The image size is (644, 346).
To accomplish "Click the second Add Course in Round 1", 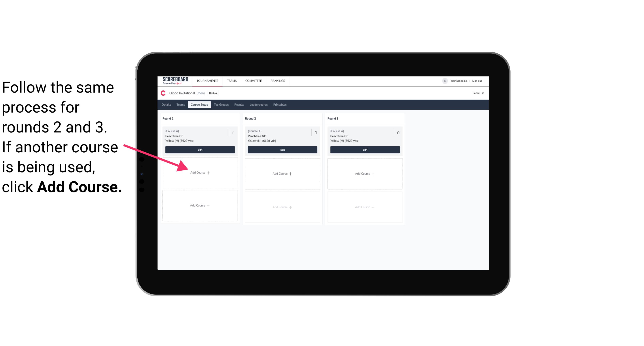I will [x=199, y=205].
